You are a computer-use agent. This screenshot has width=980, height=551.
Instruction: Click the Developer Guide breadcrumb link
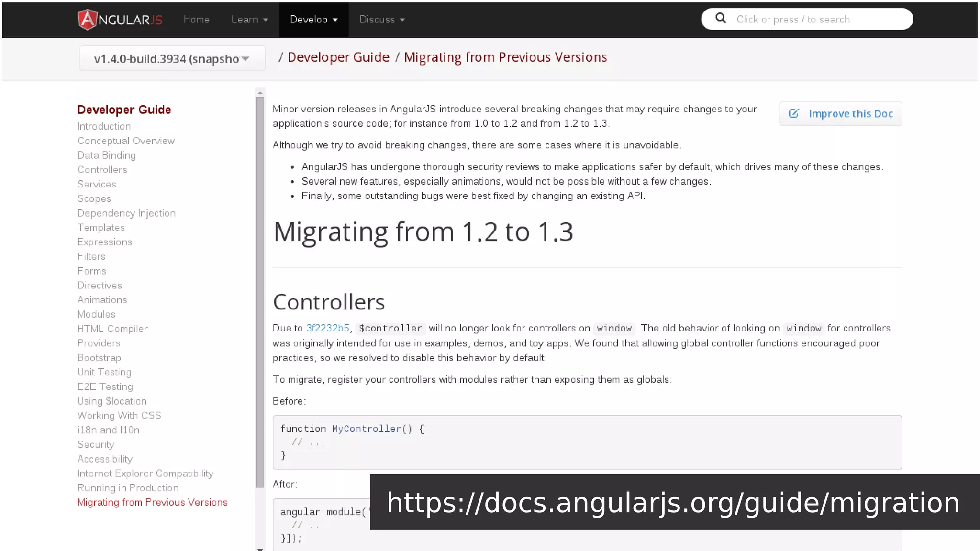[x=338, y=57]
